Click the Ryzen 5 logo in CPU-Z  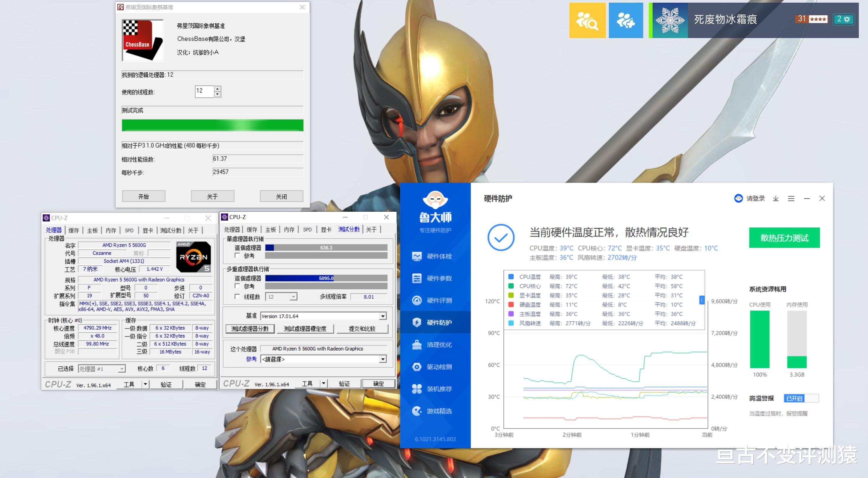click(194, 257)
